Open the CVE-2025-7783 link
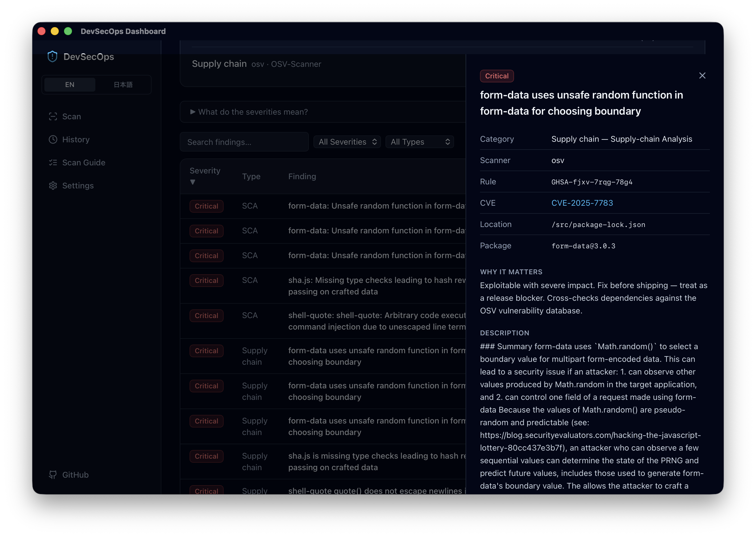This screenshot has width=756, height=537. [x=582, y=203]
